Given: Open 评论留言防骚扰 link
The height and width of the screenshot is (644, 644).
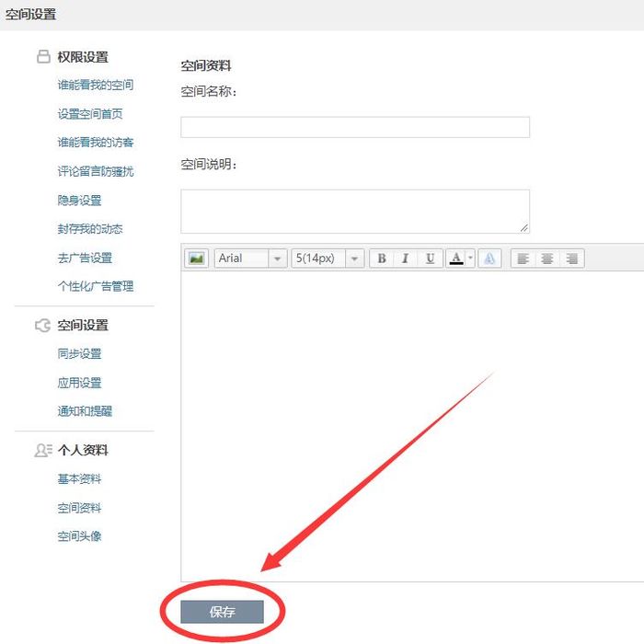Looking at the screenshot, I should coord(96,171).
